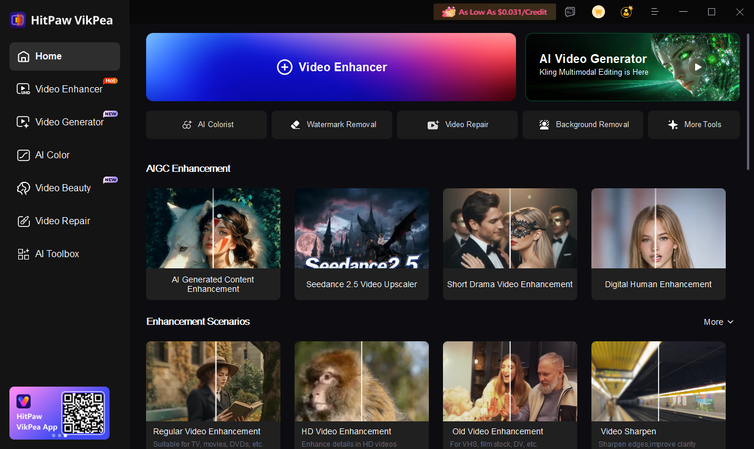Screen dimensions: 754x449
Task: Open Video Generator in the sidebar
Action: [64, 122]
